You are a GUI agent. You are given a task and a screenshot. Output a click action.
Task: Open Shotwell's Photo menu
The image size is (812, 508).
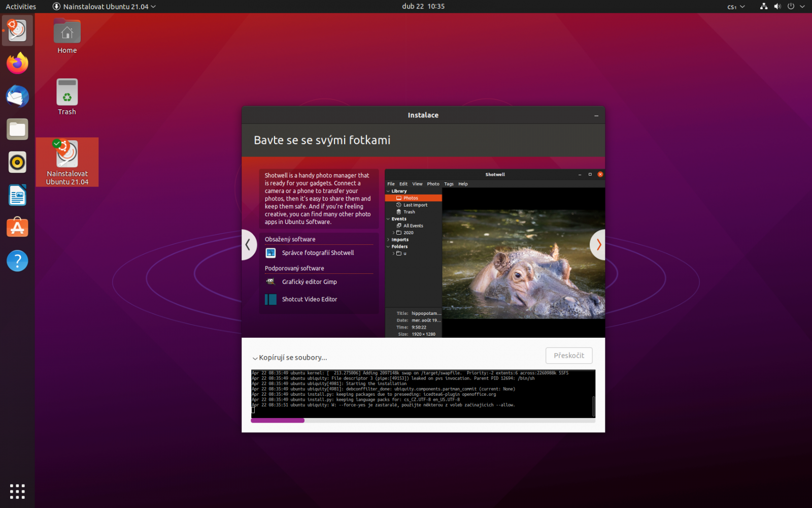click(x=433, y=184)
